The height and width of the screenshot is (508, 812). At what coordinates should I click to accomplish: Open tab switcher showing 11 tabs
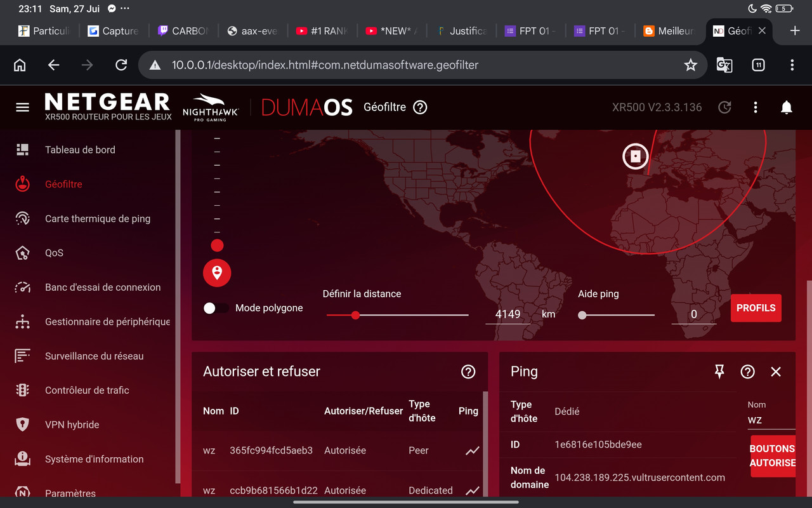758,65
